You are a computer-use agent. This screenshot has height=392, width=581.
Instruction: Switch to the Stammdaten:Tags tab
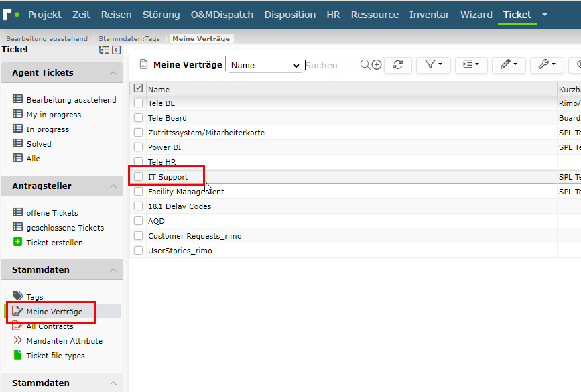129,39
